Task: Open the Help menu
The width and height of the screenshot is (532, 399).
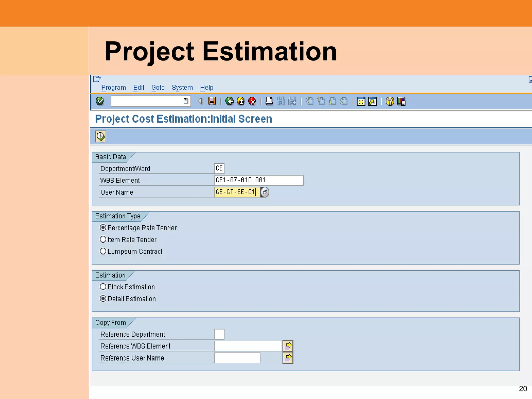Action: [207, 88]
